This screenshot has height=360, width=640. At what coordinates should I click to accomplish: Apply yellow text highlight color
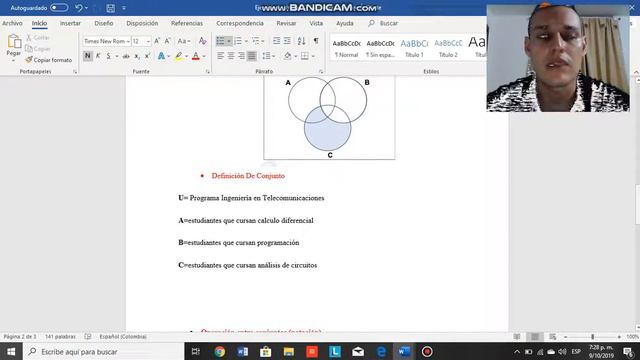pos(179,56)
